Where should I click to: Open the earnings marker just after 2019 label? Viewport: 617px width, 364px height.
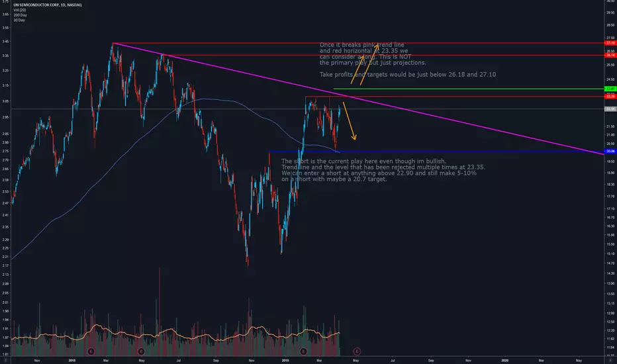coord(303,351)
